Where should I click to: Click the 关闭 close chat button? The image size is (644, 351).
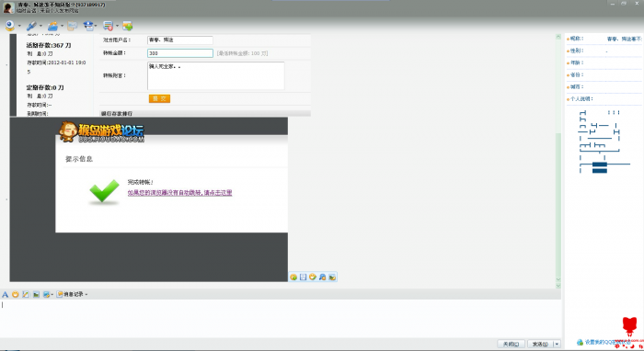tap(511, 344)
